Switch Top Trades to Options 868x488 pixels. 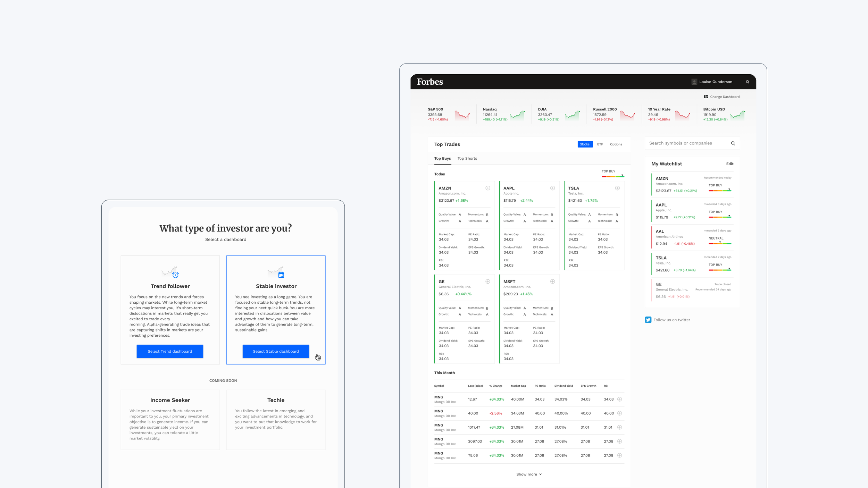616,144
